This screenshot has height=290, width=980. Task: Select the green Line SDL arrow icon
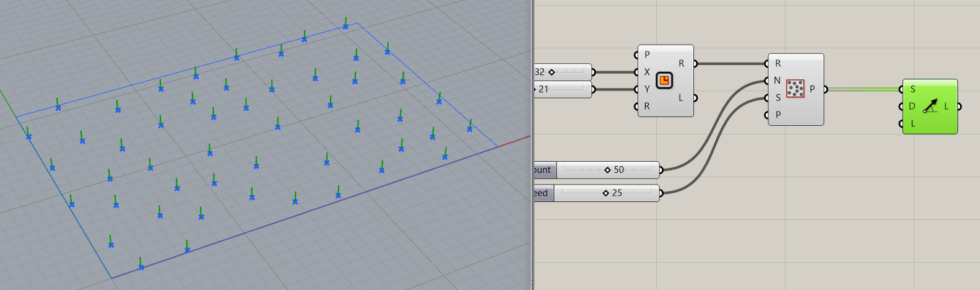tap(930, 107)
